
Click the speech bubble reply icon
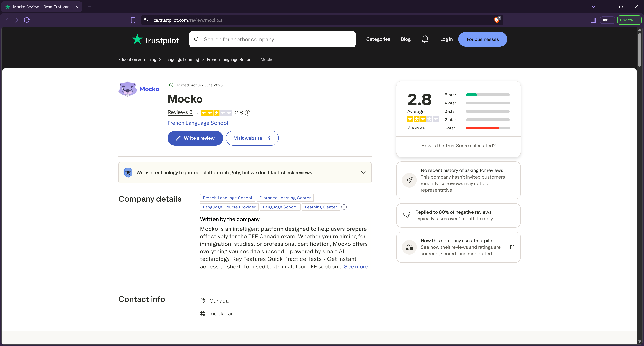pyautogui.click(x=407, y=214)
